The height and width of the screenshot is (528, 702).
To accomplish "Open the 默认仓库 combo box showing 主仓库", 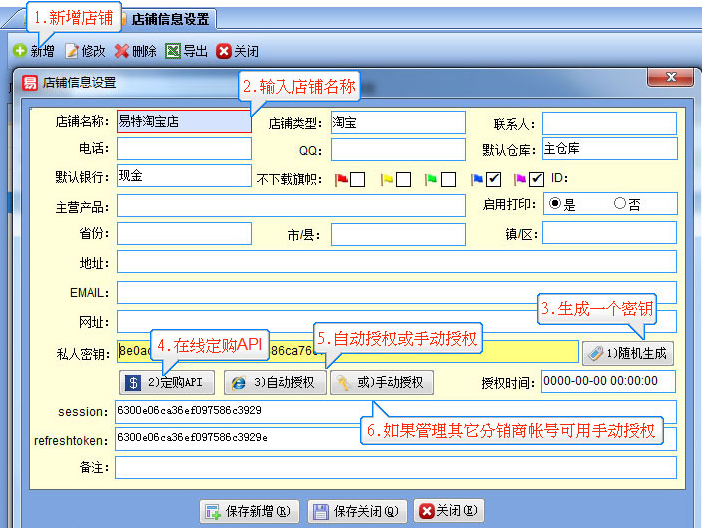I will (x=610, y=148).
